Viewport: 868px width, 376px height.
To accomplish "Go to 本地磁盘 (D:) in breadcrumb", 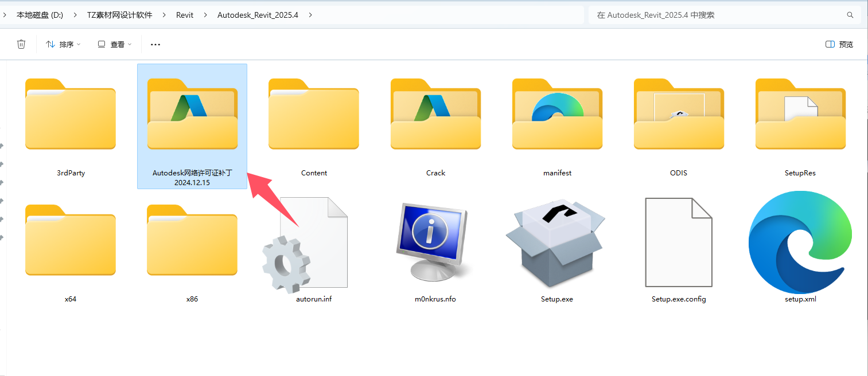I will (x=40, y=15).
